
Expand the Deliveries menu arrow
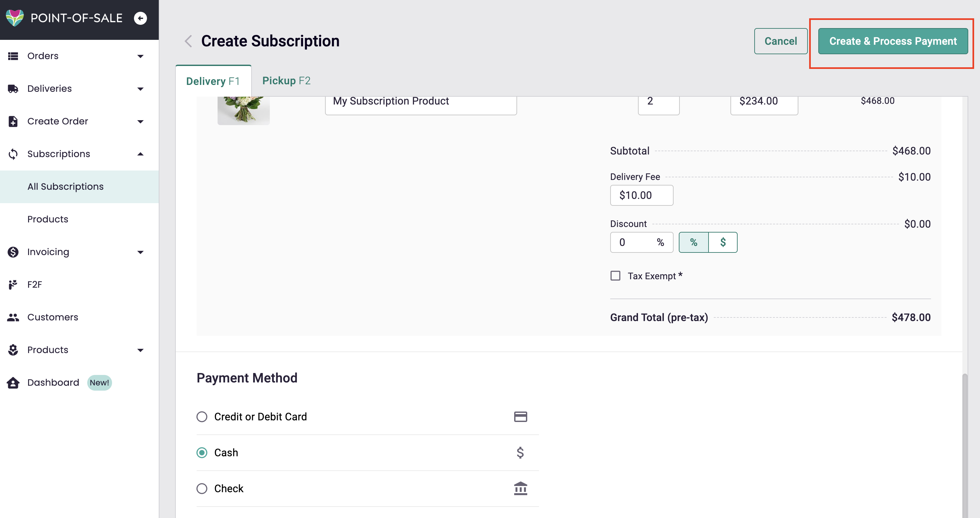click(x=140, y=89)
